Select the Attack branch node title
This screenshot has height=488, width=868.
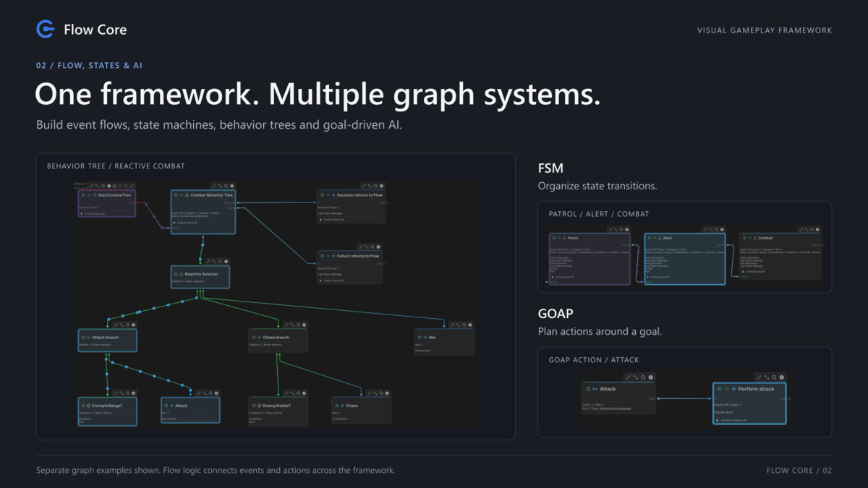[106, 338]
